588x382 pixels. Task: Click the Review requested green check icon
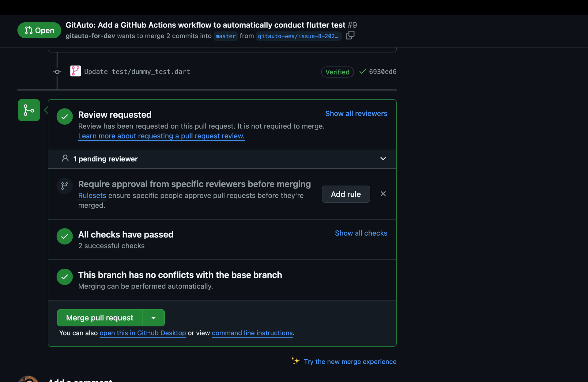pyautogui.click(x=65, y=116)
